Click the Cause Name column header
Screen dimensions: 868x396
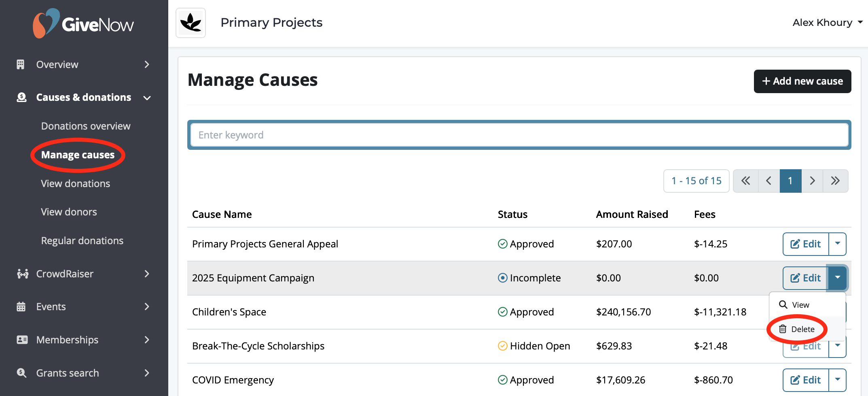[222, 214]
